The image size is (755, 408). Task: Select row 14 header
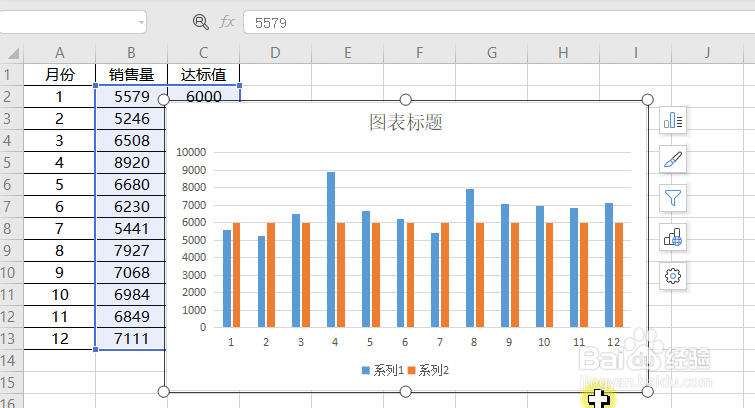[11, 361]
